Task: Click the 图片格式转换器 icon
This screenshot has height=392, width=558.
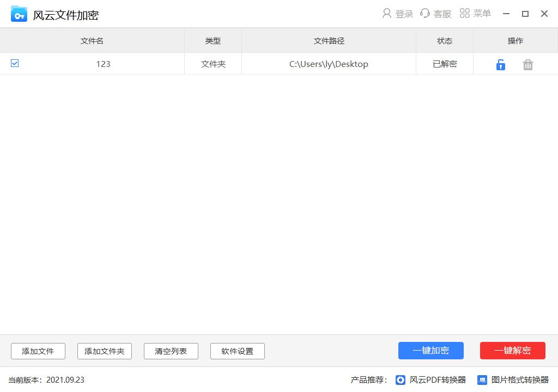Action: pos(482,380)
